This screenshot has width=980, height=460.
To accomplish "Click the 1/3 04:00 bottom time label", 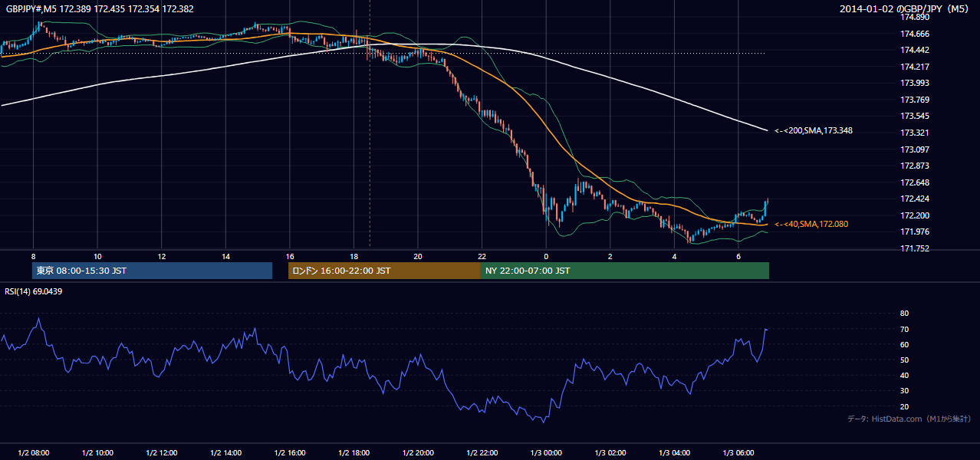I will pos(674,452).
